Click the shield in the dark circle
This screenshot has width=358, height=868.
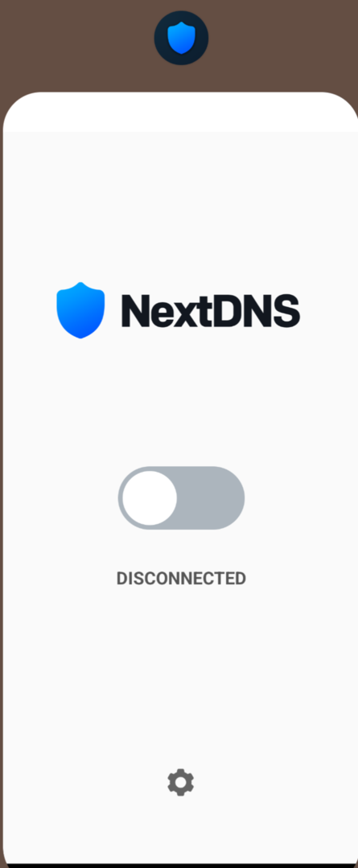tap(181, 39)
